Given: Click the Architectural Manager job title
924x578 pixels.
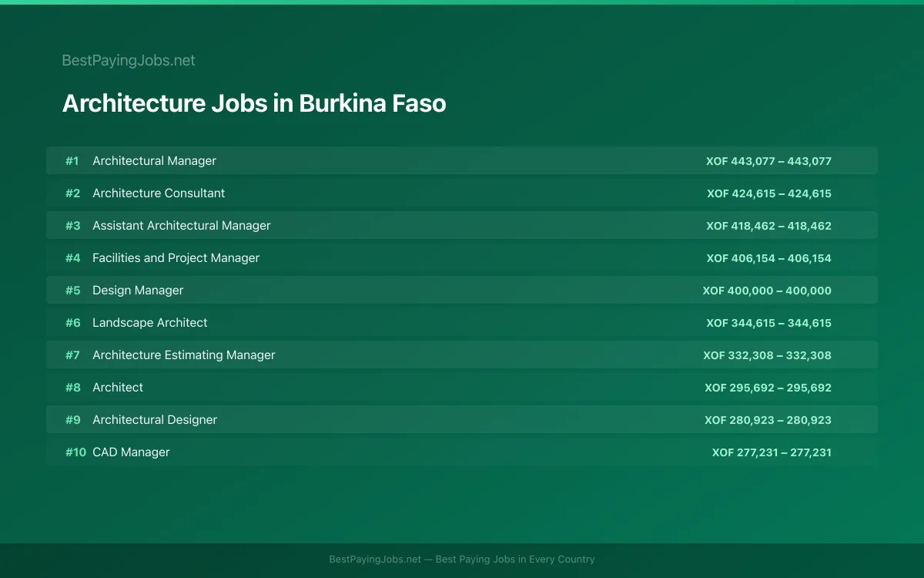Looking at the screenshot, I should pos(154,160).
